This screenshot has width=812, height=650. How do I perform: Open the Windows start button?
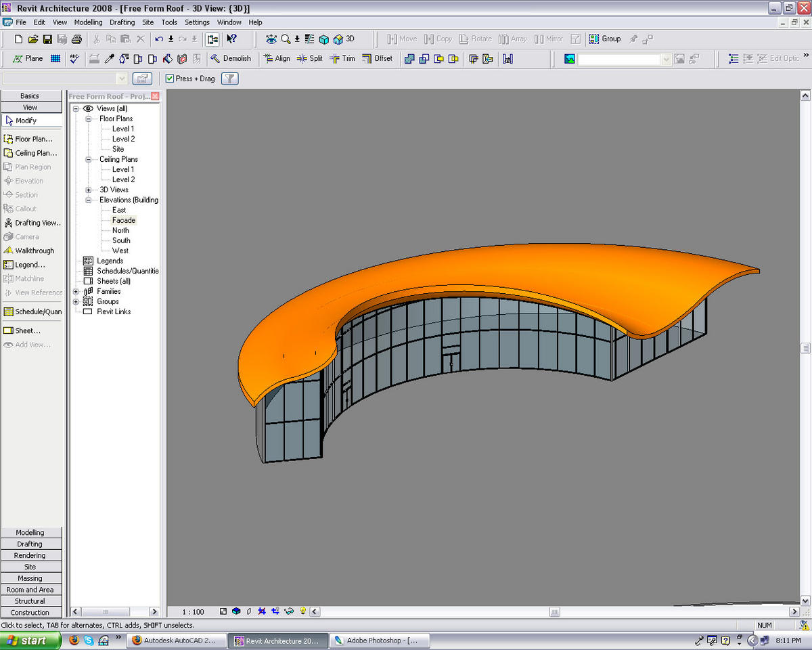coord(31,640)
